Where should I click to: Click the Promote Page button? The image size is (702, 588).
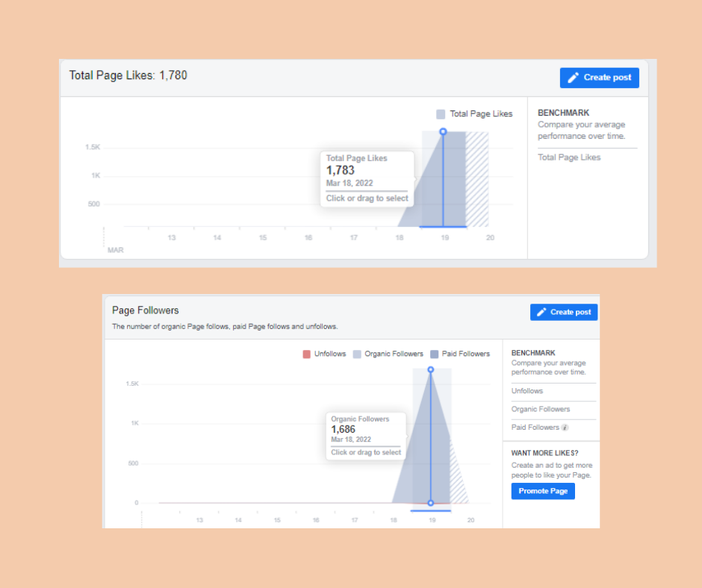(543, 491)
